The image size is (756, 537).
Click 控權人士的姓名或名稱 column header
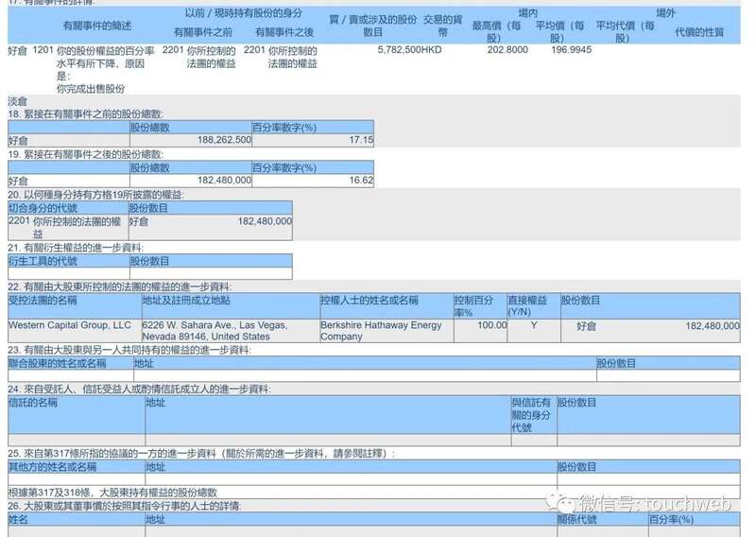369,300
